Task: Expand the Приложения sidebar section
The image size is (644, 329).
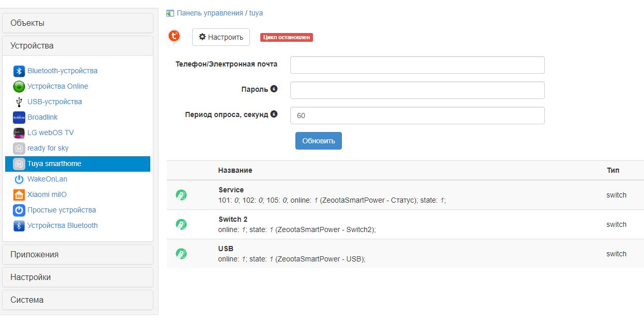Action: click(x=78, y=254)
